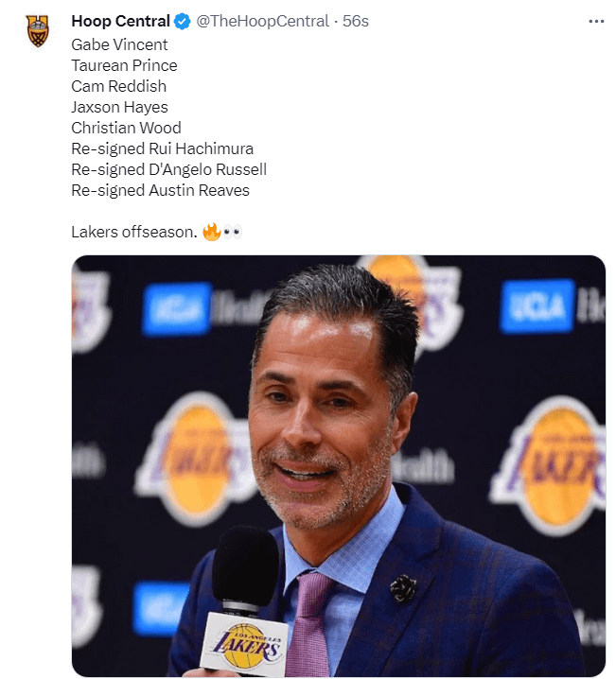Image resolution: width=616 pixels, height=679 pixels.
Task: Click the "Lakers offseason." text
Action: [133, 232]
